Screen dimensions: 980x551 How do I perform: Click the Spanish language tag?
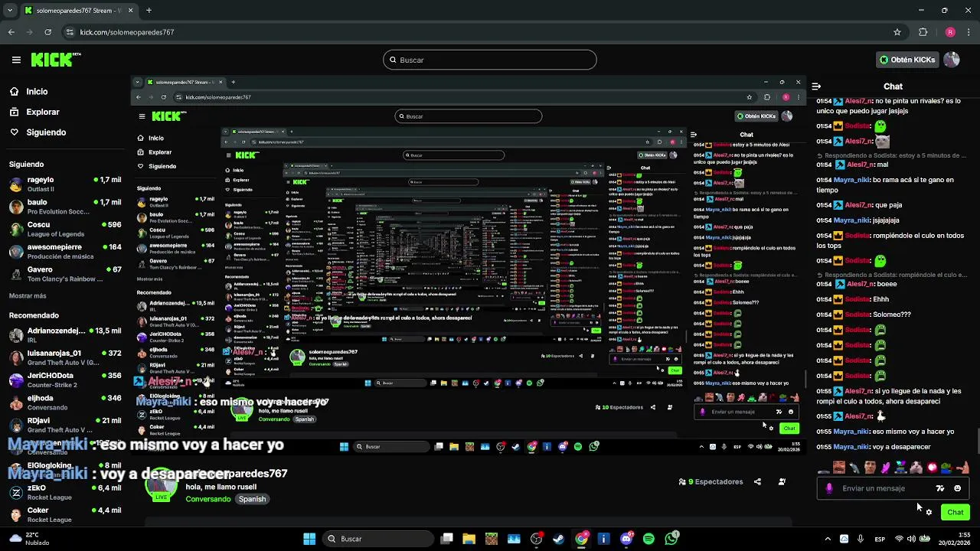click(x=252, y=499)
